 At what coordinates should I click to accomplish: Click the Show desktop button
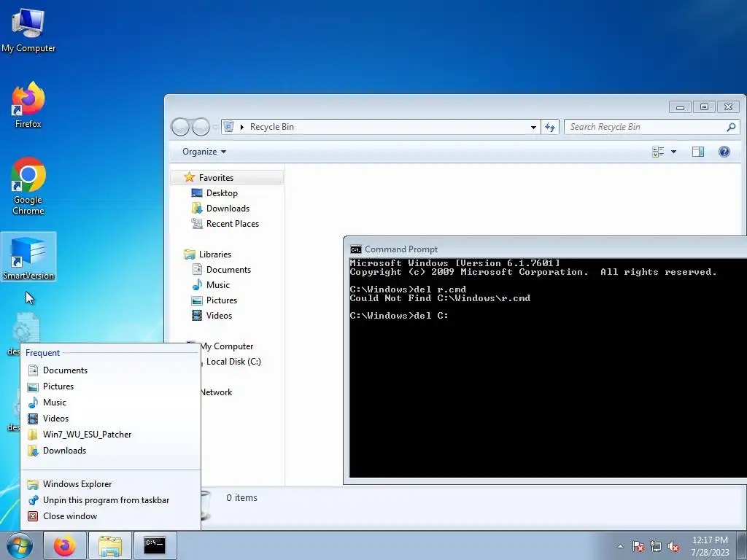coord(742,545)
